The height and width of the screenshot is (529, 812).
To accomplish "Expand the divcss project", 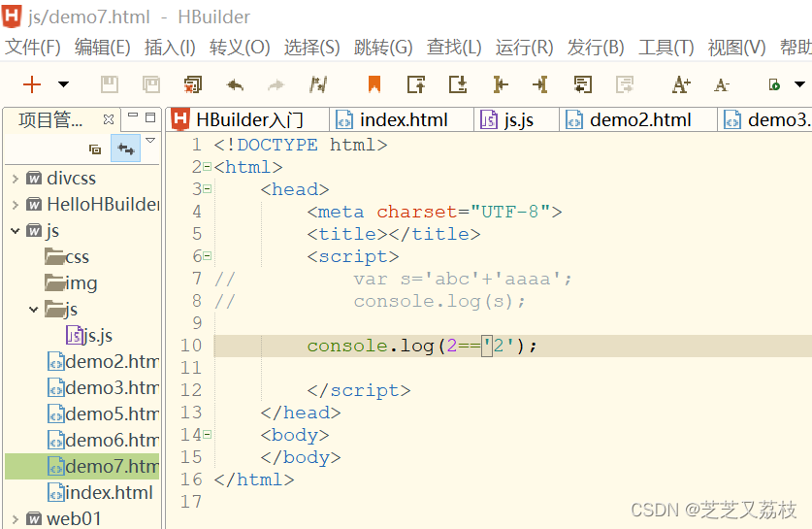I will click(15, 179).
